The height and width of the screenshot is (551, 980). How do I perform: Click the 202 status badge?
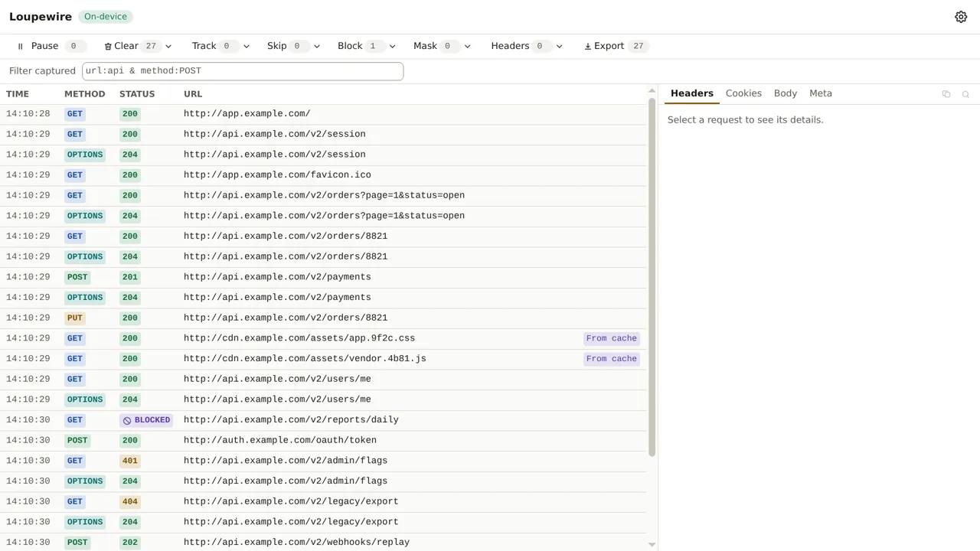coord(130,543)
